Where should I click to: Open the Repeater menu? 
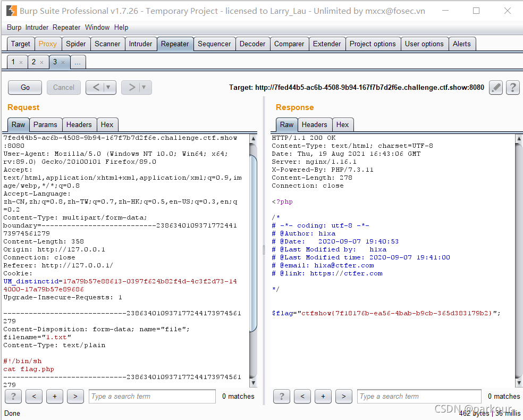66,27
